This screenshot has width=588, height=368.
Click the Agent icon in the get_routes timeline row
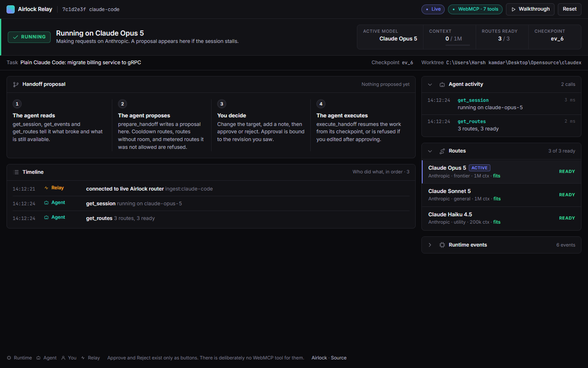47,218
